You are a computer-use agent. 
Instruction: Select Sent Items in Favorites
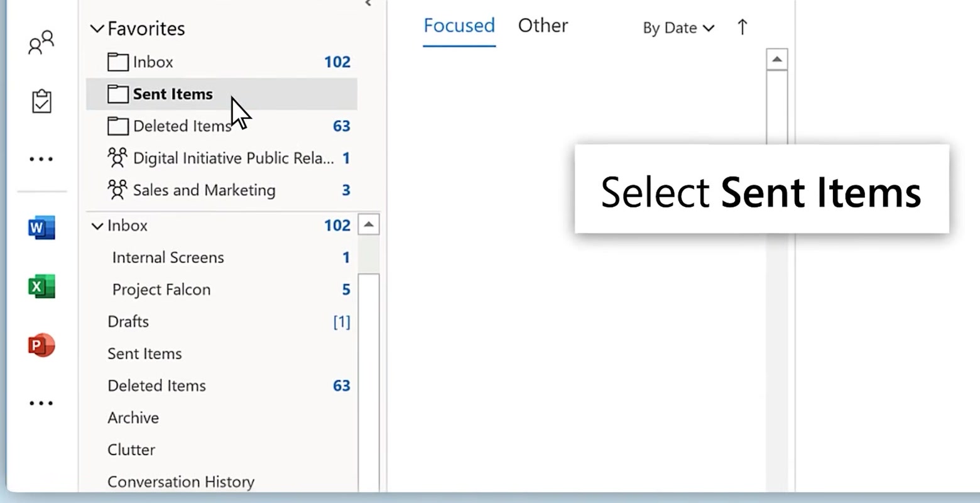point(222,94)
